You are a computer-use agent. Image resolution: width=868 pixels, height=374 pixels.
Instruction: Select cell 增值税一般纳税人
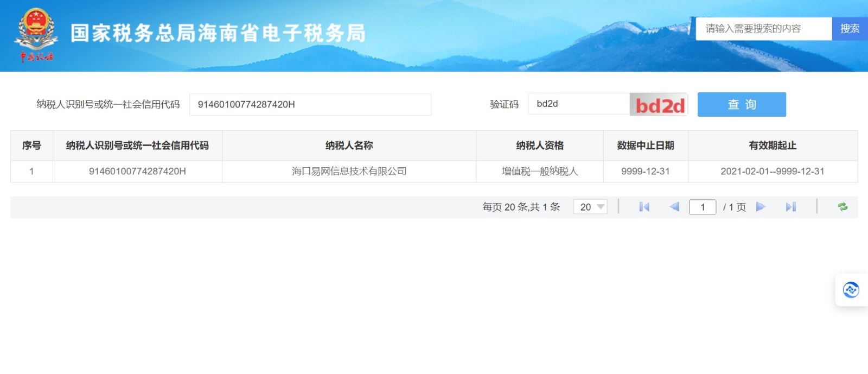coord(540,172)
